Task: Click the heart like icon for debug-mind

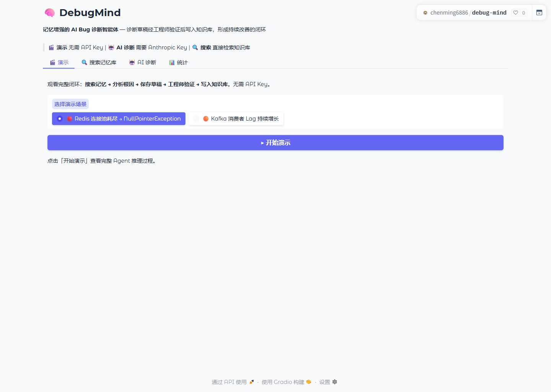Action: point(515,13)
